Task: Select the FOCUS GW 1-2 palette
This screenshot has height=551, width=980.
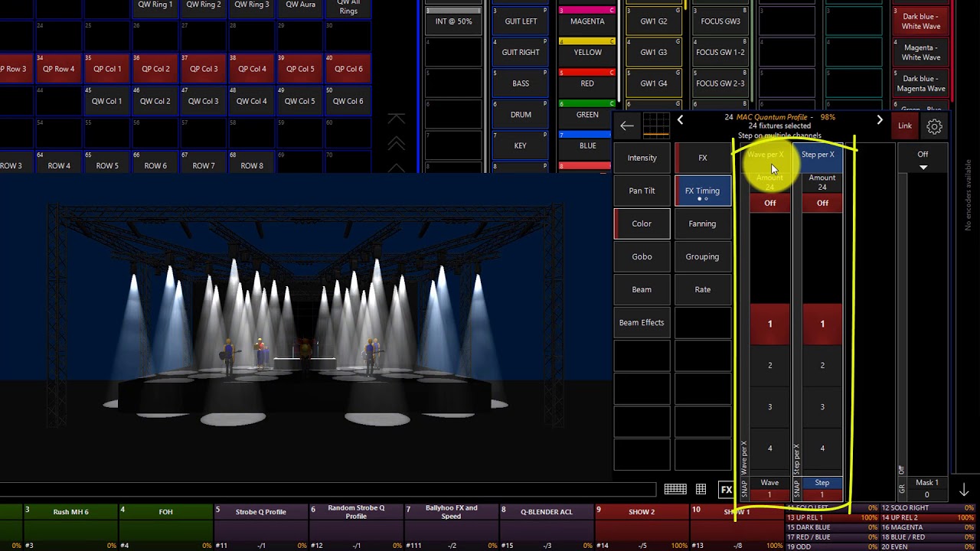Action: click(x=720, y=52)
